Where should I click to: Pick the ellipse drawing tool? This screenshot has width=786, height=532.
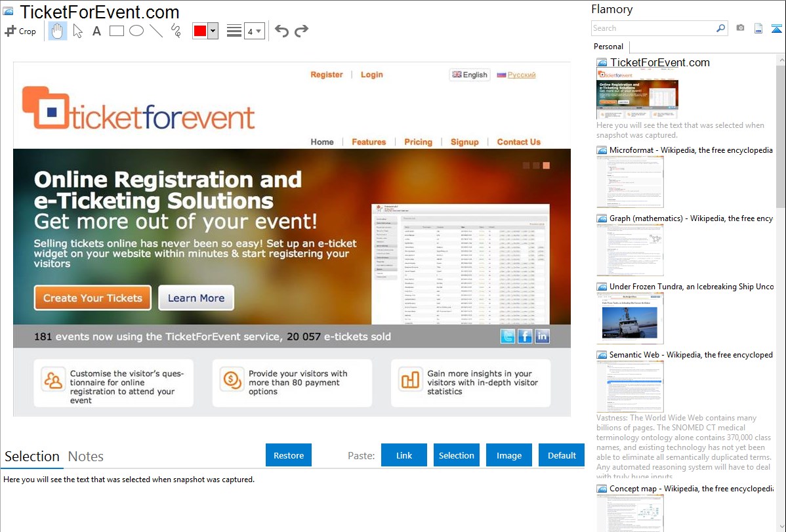click(x=136, y=31)
